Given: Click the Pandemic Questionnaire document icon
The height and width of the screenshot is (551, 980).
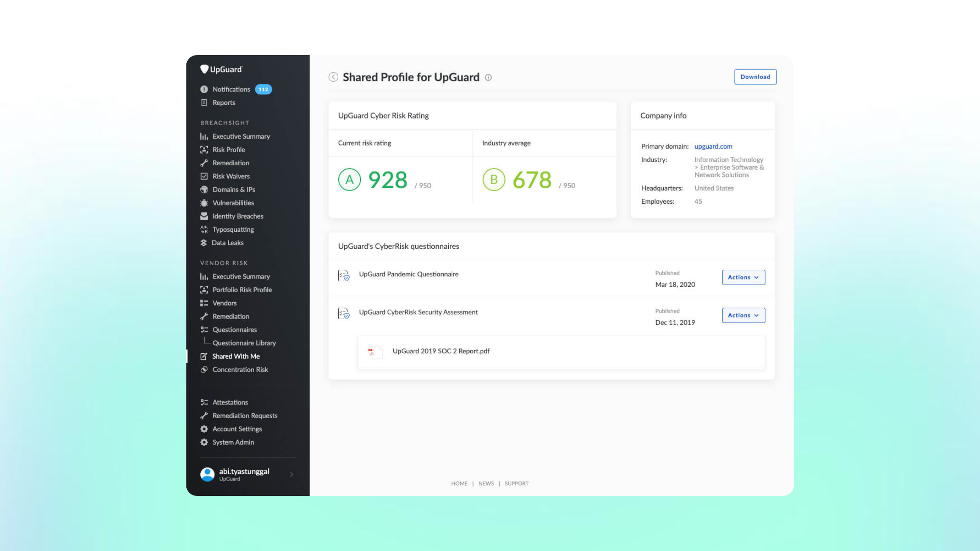Looking at the screenshot, I should tap(343, 275).
